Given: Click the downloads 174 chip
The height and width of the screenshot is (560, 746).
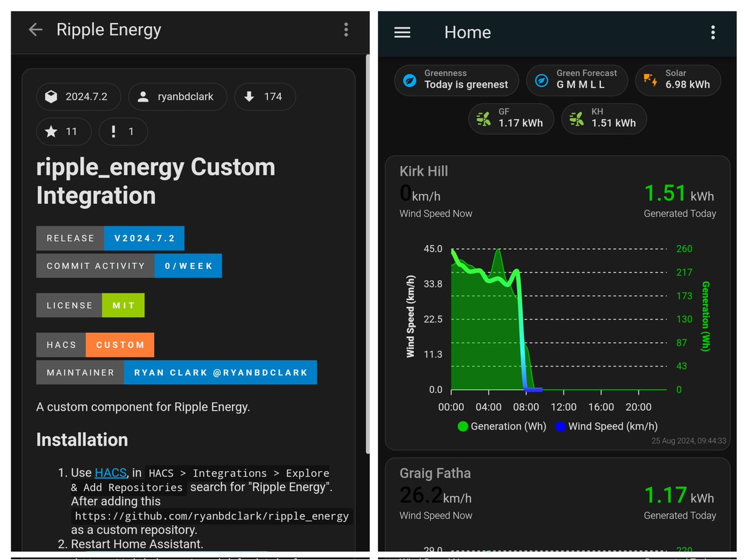Looking at the screenshot, I should pyautogui.click(x=265, y=96).
